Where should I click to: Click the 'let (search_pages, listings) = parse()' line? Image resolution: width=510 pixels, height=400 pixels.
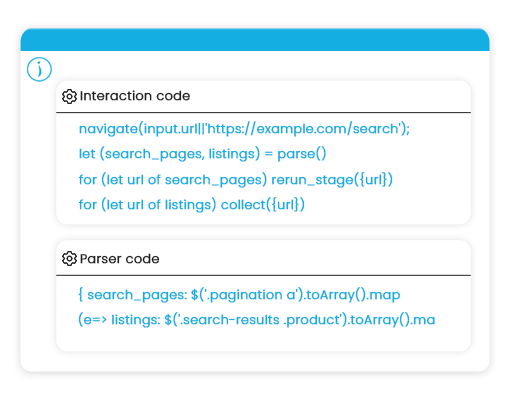click(202, 154)
